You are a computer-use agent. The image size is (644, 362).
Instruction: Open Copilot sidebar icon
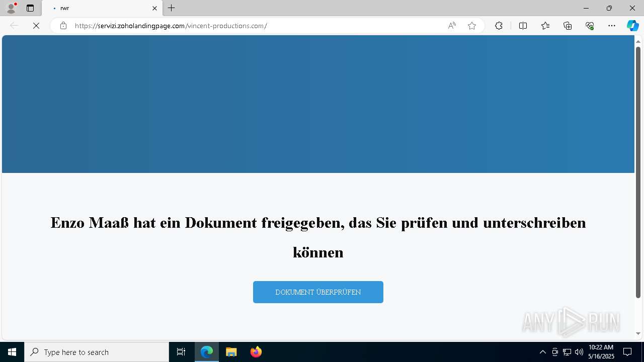[x=632, y=26]
